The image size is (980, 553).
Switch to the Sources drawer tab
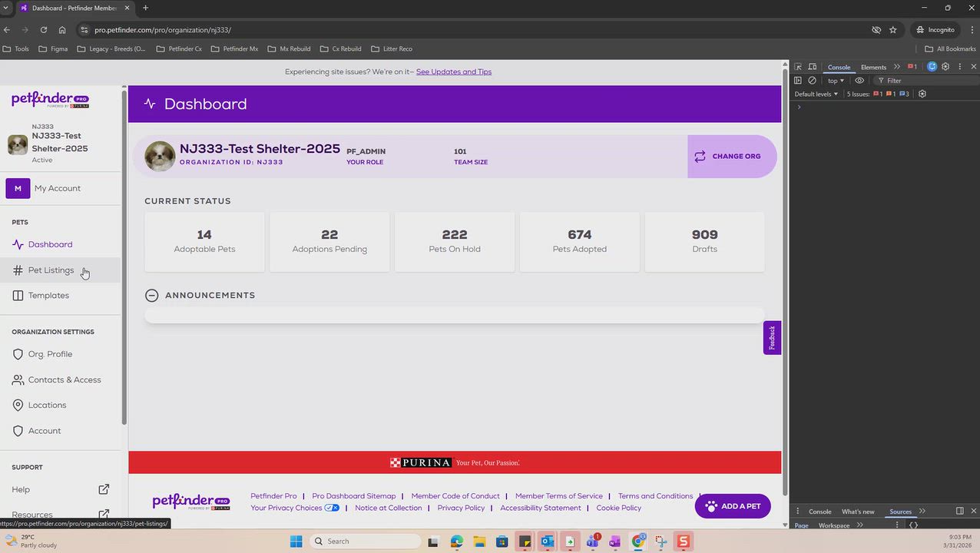[x=900, y=512]
